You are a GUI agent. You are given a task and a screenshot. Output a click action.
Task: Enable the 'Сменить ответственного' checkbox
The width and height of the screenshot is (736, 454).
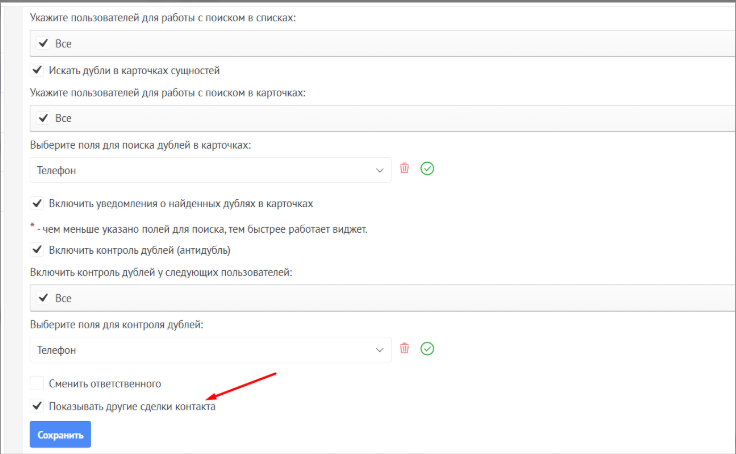(x=37, y=383)
